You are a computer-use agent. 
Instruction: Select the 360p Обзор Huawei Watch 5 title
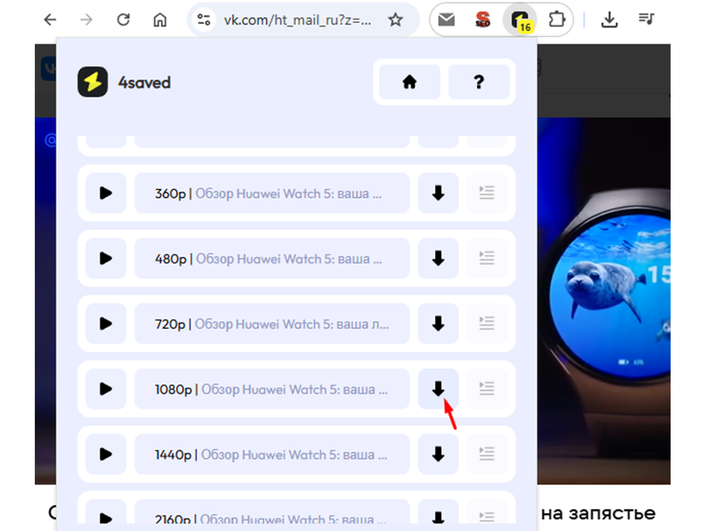(272, 193)
